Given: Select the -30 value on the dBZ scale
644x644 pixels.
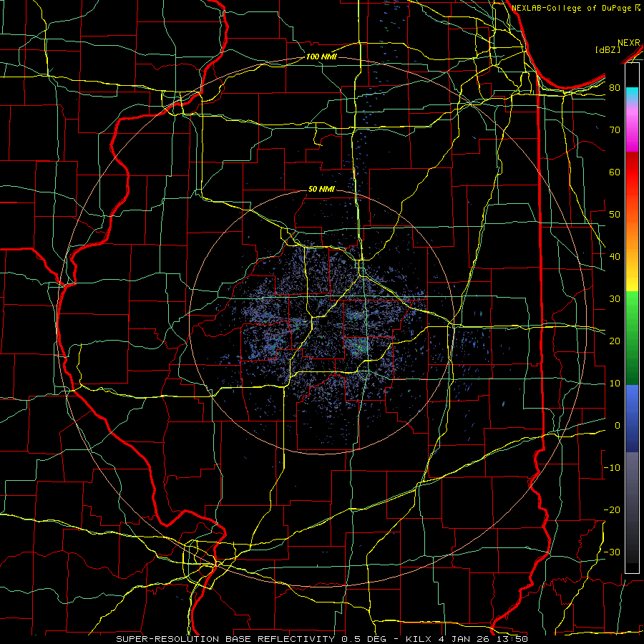Looking at the screenshot, I should click(612, 552).
